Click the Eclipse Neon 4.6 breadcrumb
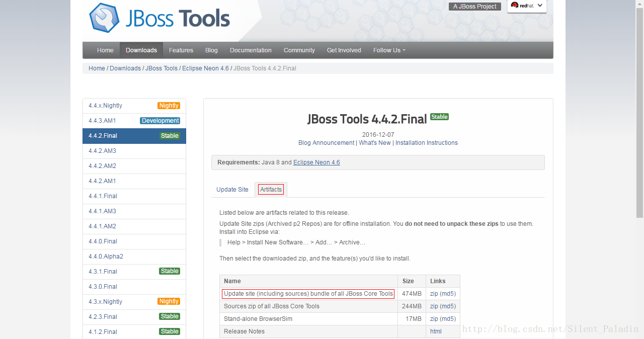Screen dimensions: 644x339 point(205,68)
